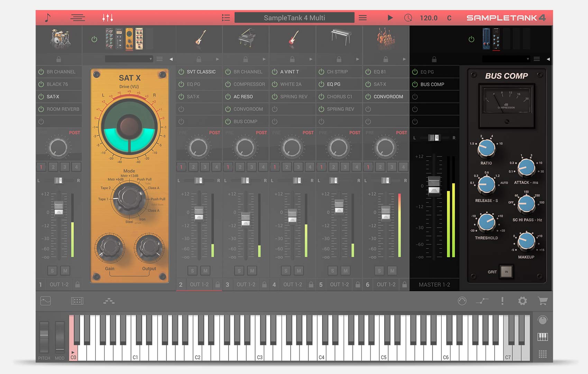Mute channel 2 with the M button
The height and width of the screenshot is (374, 588).
coord(205,270)
